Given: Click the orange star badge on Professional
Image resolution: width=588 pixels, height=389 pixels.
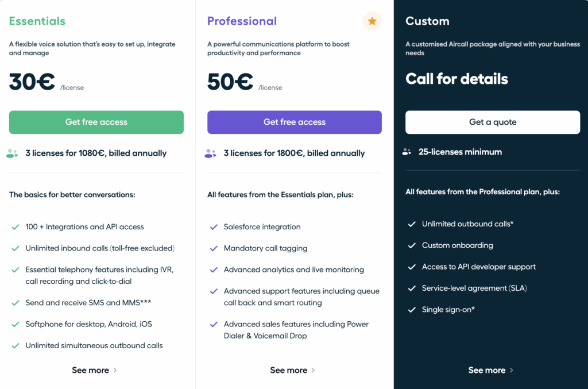Looking at the screenshot, I should [x=372, y=21].
